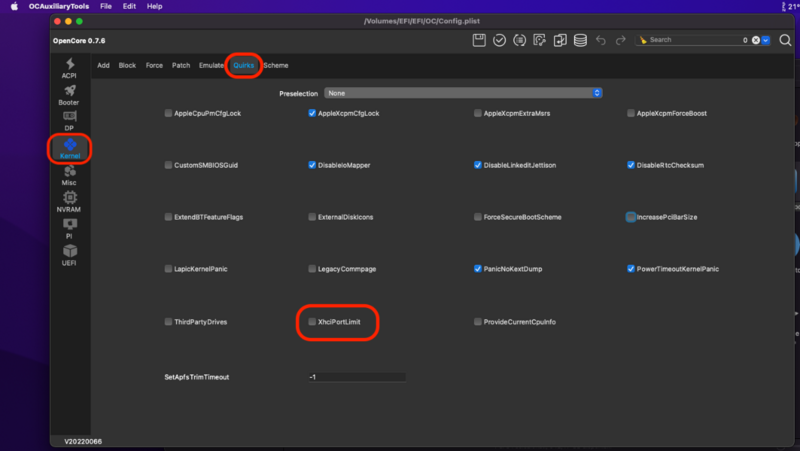Uncheck DisableRtcChecksum checkbox
Screen dimensions: 800x451
(631, 165)
